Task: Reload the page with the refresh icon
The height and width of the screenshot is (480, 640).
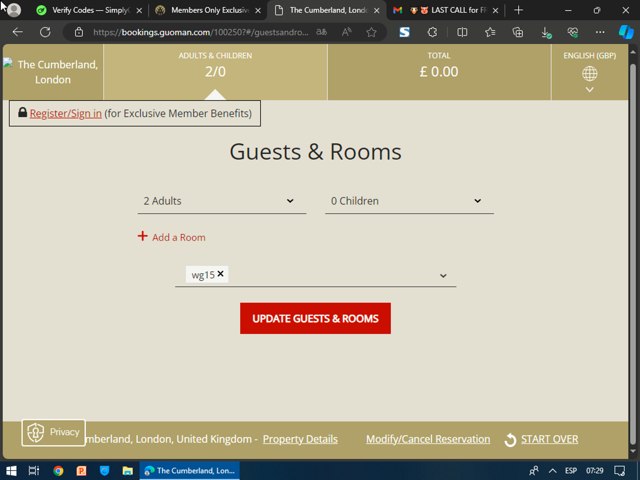Action: coord(45,32)
